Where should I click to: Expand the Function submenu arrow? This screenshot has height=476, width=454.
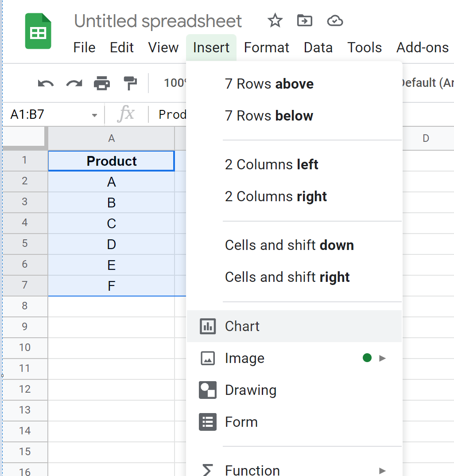[x=382, y=470]
